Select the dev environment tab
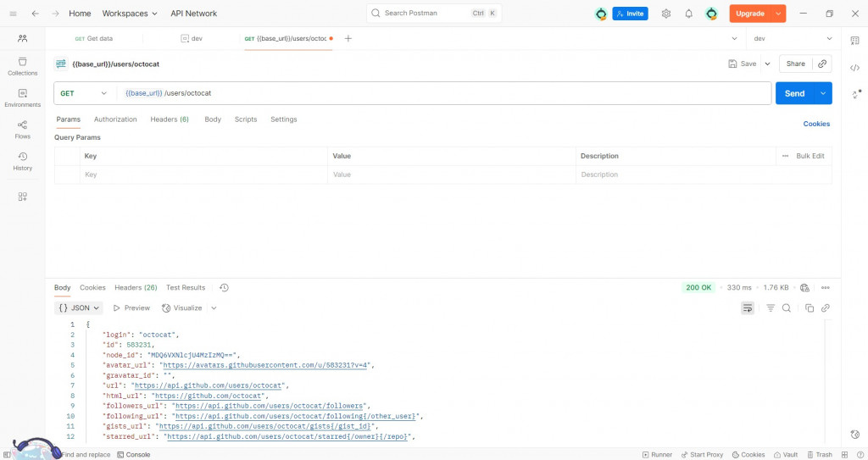This screenshot has width=868, height=460. point(192,38)
